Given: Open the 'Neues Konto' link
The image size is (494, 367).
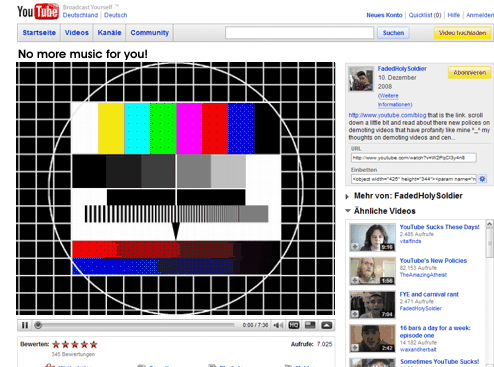Looking at the screenshot, I should 384,15.
